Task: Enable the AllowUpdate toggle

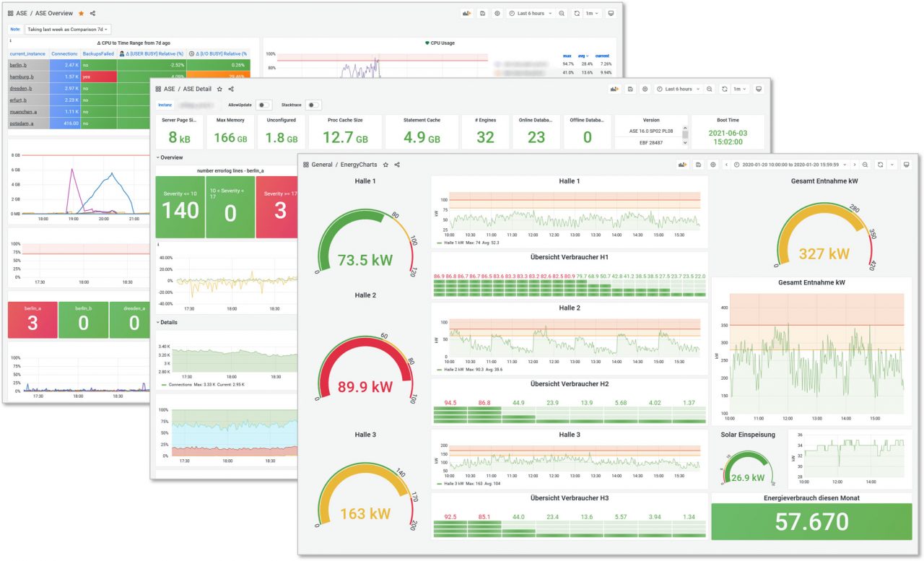Action: pyautogui.click(x=263, y=103)
